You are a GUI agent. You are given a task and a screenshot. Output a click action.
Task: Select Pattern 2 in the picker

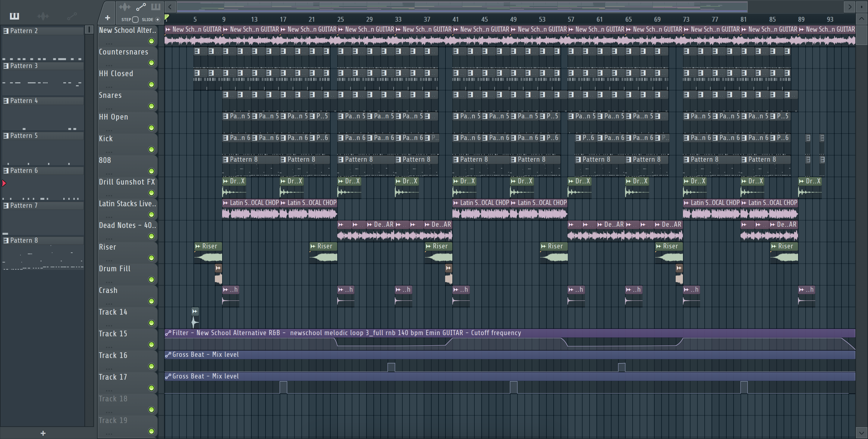[43, 31]
